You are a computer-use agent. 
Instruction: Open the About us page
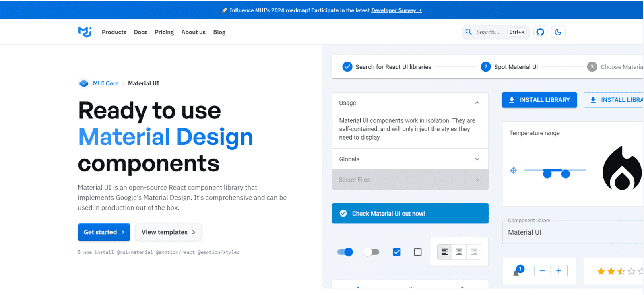pos(193,32)
